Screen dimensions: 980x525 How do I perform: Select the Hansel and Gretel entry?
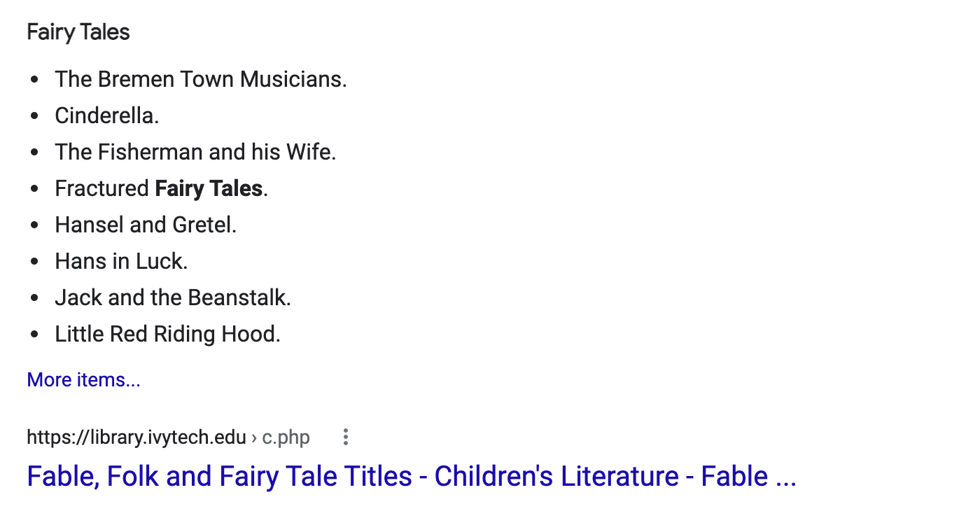(x=146, y=225)
